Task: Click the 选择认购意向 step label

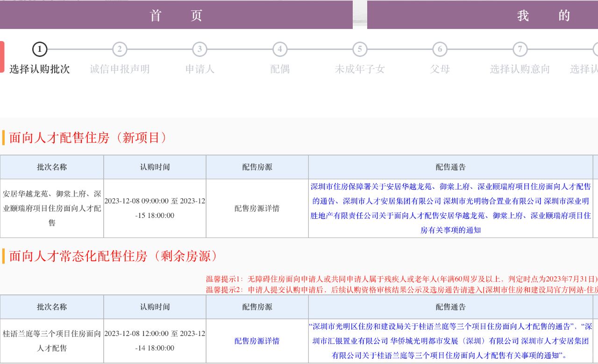Action: click(520, 69)
